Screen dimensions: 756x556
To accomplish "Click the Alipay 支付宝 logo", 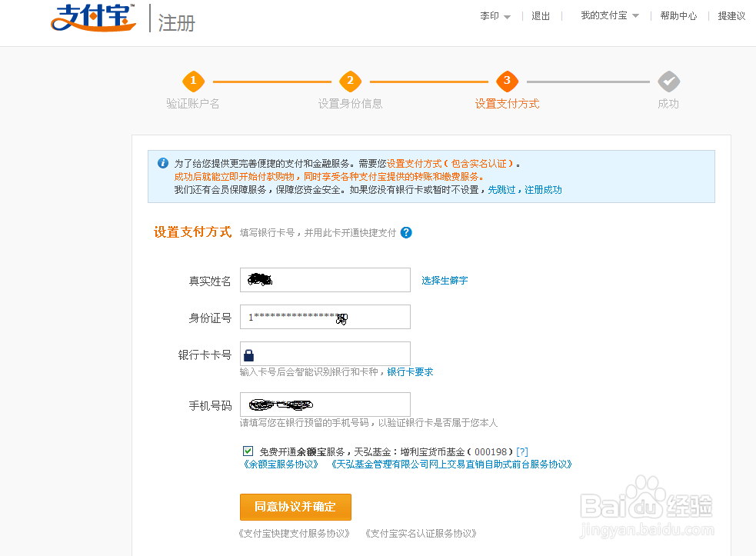I will click(x=94, y=18).
